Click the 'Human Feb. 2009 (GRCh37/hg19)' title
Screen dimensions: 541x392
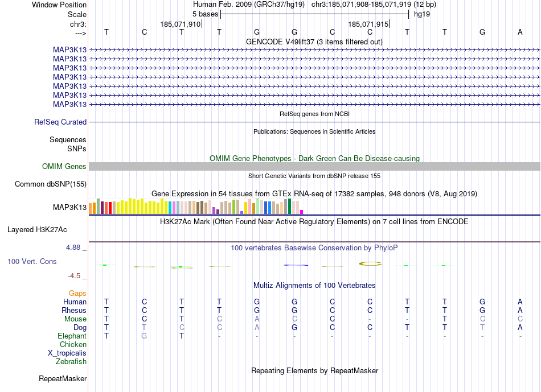249,5
